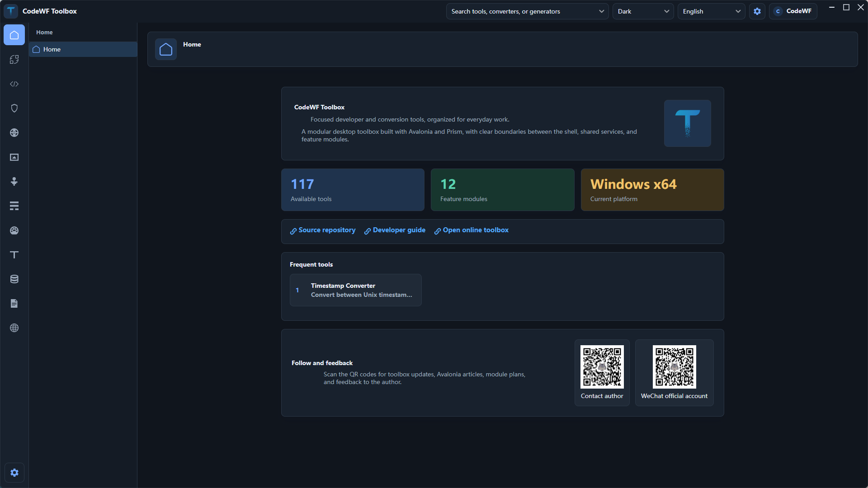Minimize the CodeWF Toolbox window

(x=831, y=8)
